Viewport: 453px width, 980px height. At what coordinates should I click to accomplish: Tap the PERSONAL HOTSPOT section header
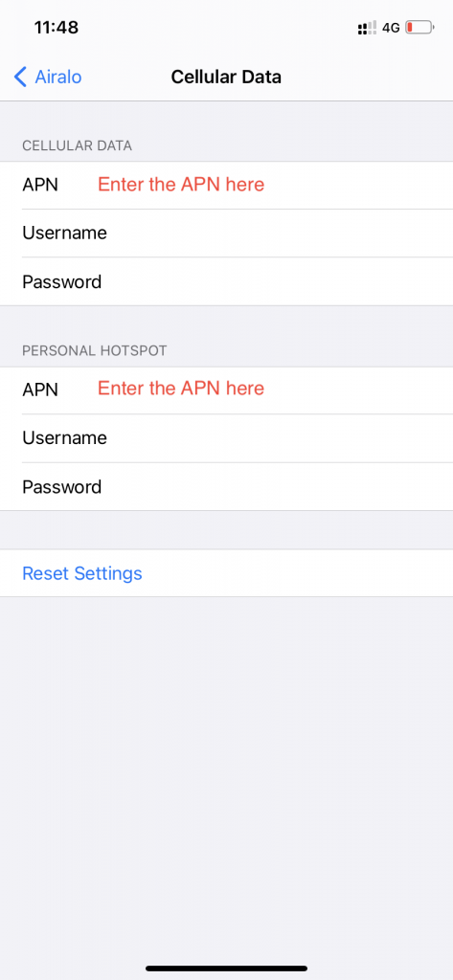click(x=95, y=350)
